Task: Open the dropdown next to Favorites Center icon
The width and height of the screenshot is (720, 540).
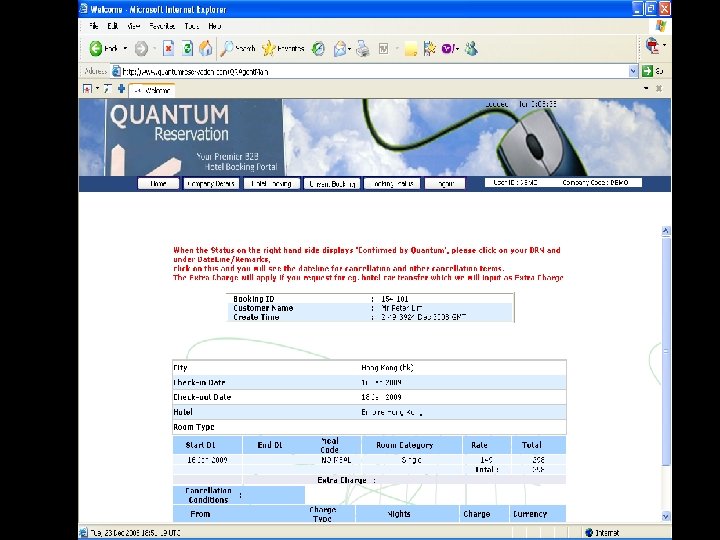Action: click(97, 89)
